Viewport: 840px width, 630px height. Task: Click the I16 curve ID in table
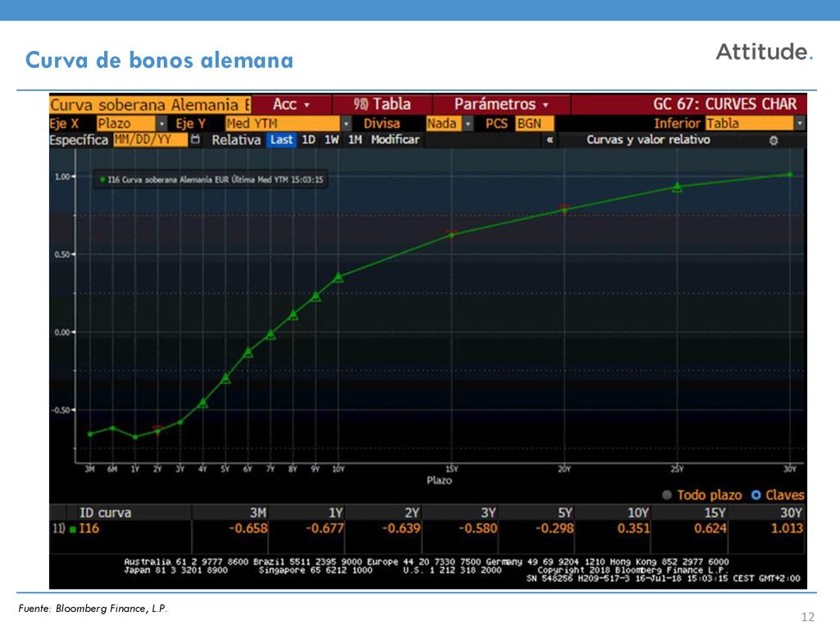click(89, 529)
